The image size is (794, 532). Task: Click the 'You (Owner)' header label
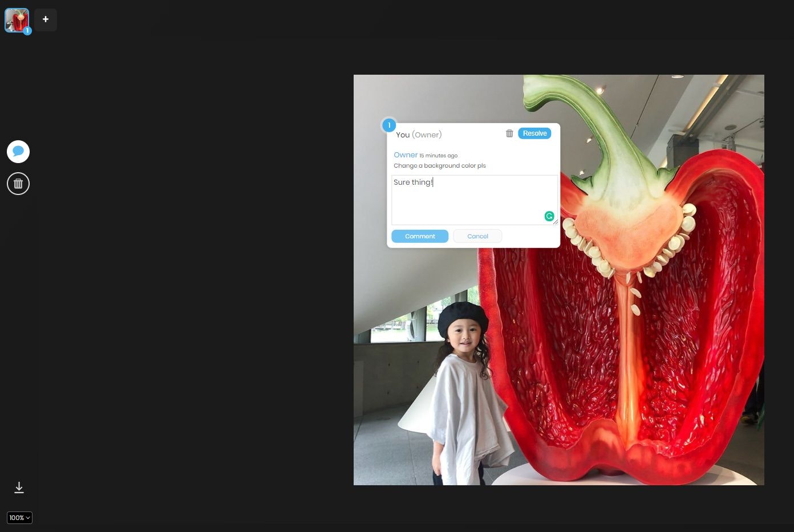(x=419, y=135)
